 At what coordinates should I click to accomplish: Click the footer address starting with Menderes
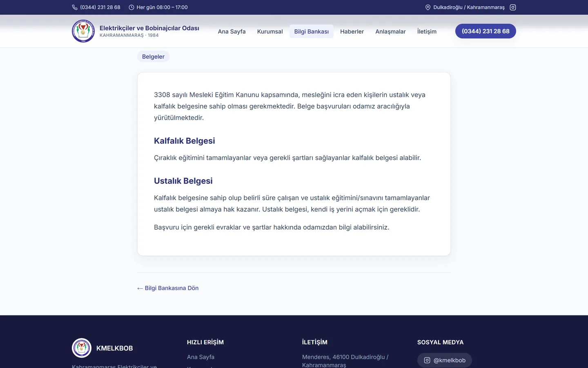pos(345,361)
